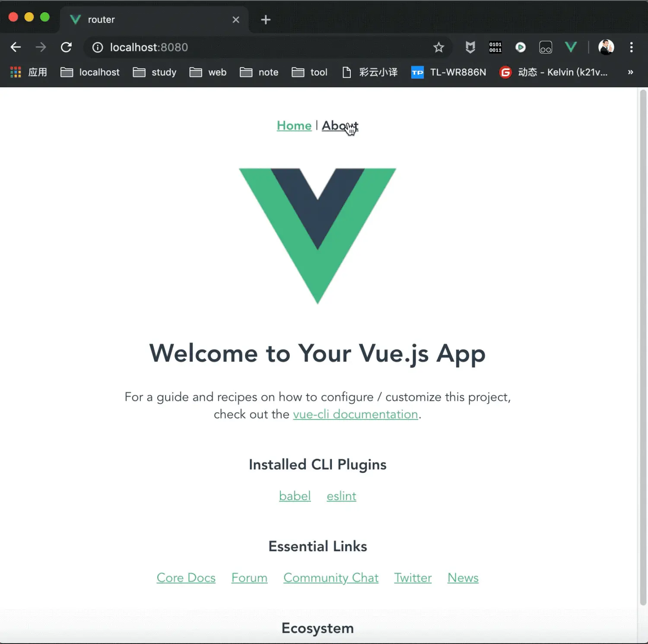Open the eslint plugin link
648x644 pixels.
341,496
